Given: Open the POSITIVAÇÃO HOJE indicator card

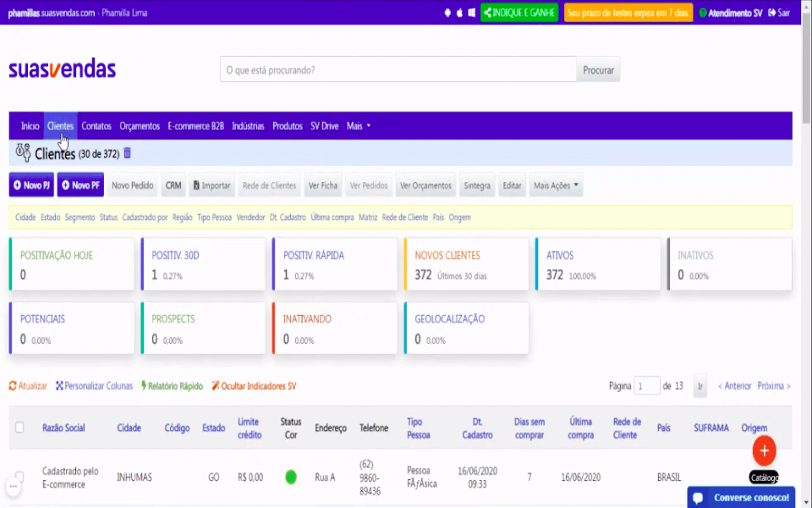Looking at the screenshot, I should point(72,264).
